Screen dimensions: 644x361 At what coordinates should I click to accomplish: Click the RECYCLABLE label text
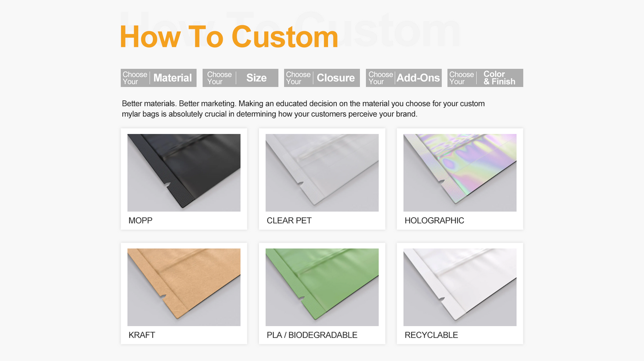(431, 335)
